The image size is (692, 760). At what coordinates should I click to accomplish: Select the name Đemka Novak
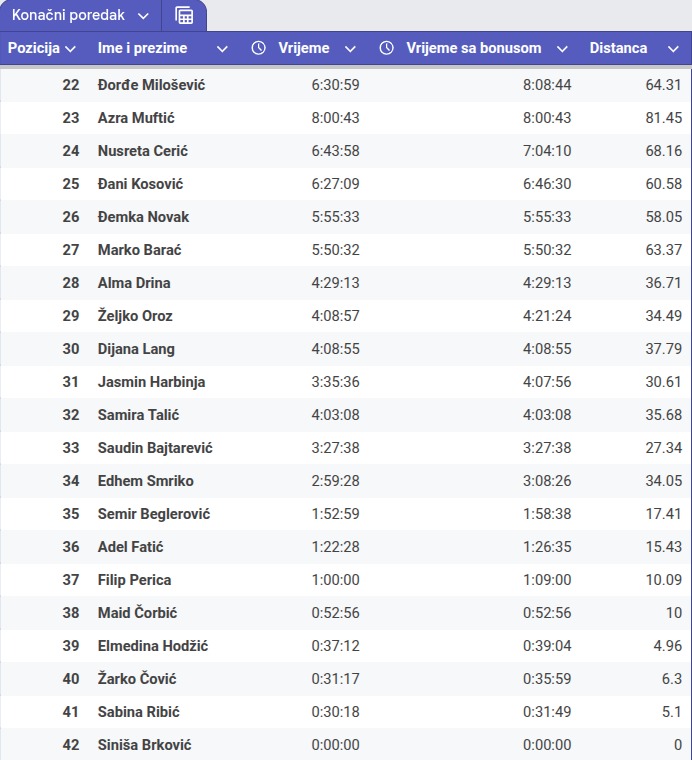(143, 217)
